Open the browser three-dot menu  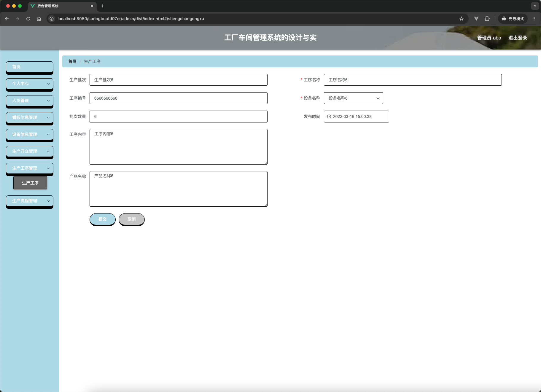click(534, 19)
